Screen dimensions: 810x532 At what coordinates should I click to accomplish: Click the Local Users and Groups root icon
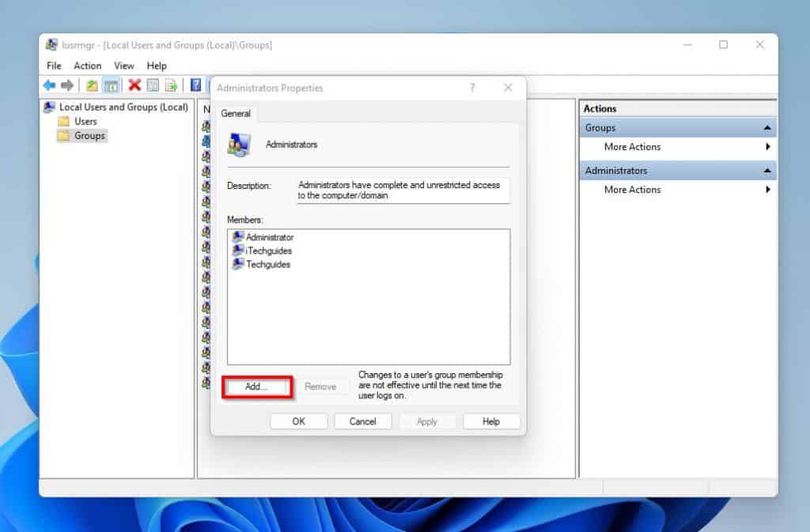coord(50,107)
